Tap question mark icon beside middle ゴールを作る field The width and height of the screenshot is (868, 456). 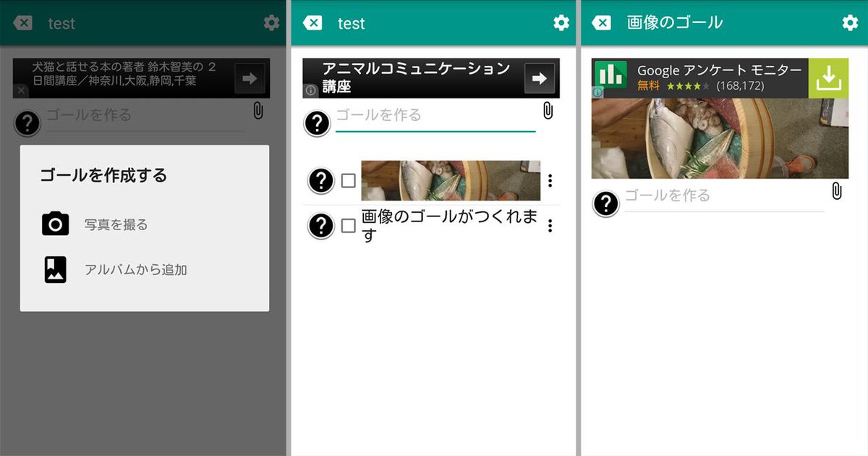pyautogui.click(x=317, y=123)
